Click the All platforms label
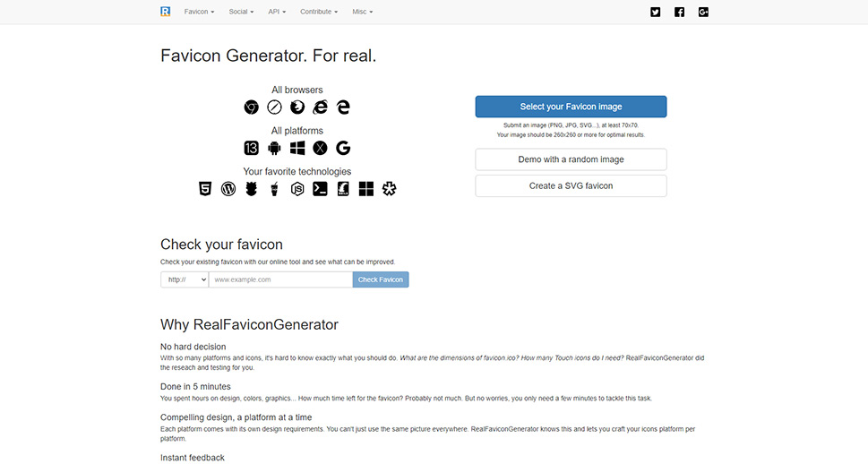 coord(297,131)
